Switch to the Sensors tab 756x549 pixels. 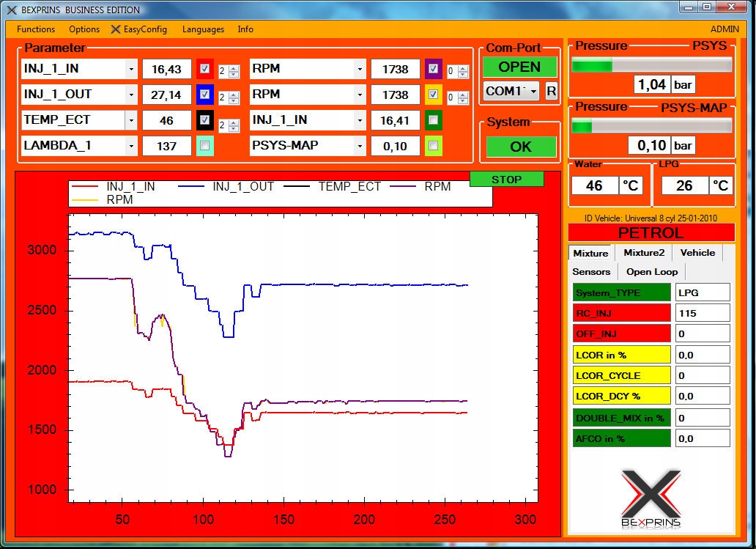(x=591, y=272)
